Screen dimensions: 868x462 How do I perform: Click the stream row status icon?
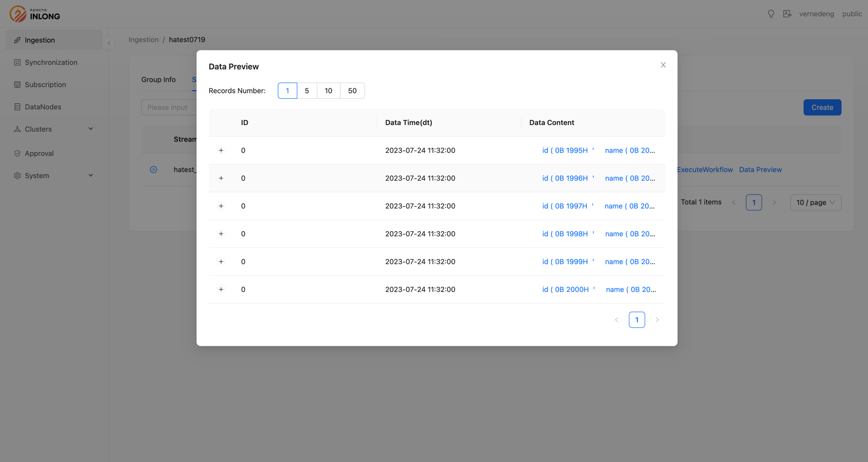tap(153, 170)
